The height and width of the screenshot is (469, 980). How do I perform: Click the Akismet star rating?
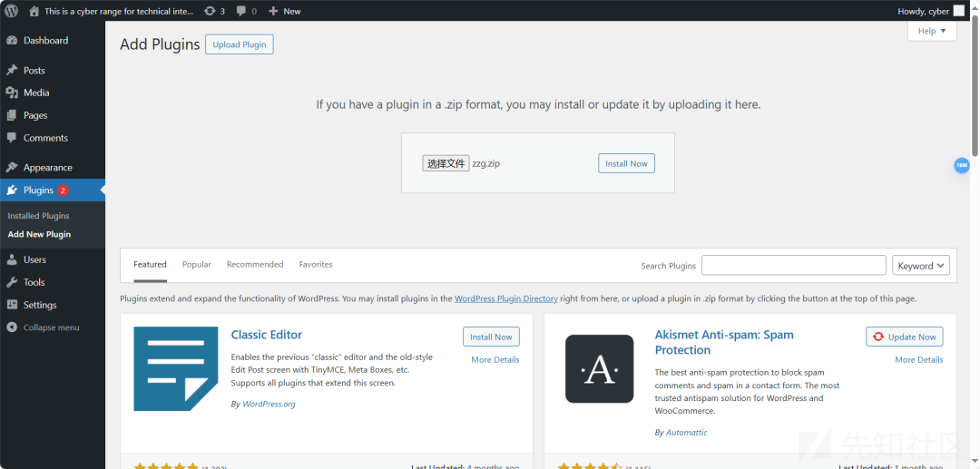point(590,466)
